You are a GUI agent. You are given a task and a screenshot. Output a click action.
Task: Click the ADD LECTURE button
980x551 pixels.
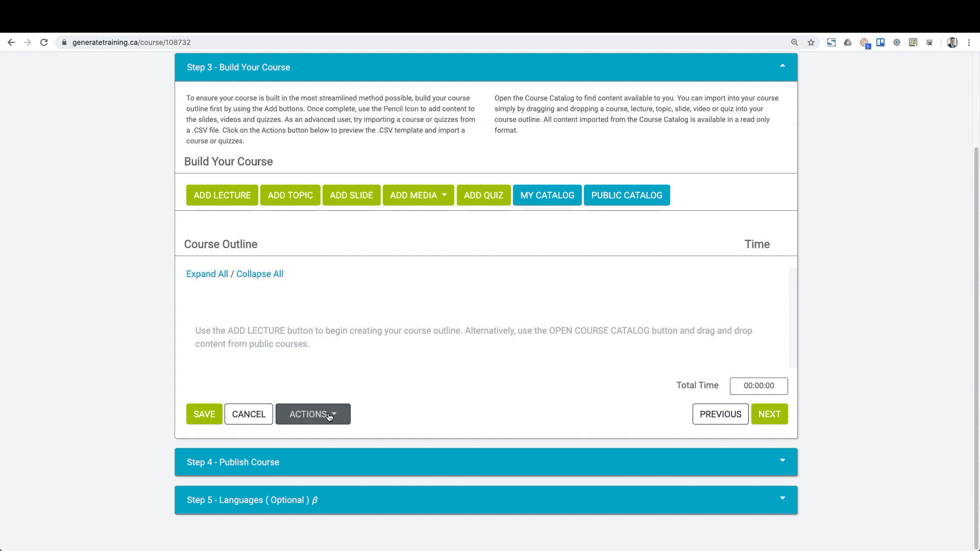pyautogui.click(x=222, y=195)
